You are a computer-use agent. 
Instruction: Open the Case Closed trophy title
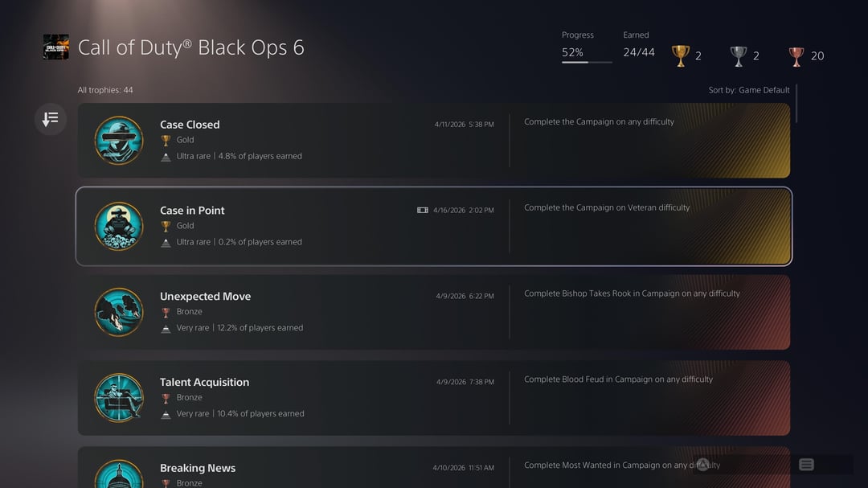(x=190, y=125)
